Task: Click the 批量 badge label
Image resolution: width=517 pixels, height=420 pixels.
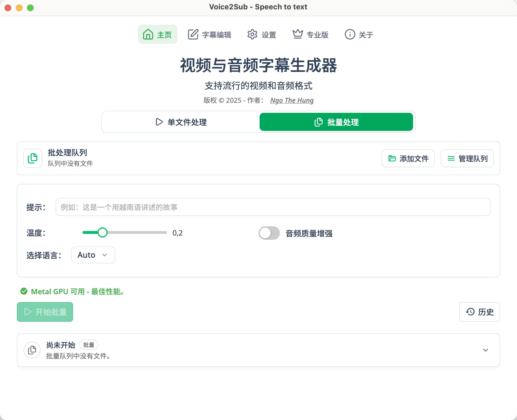Action: coord(89,345)
